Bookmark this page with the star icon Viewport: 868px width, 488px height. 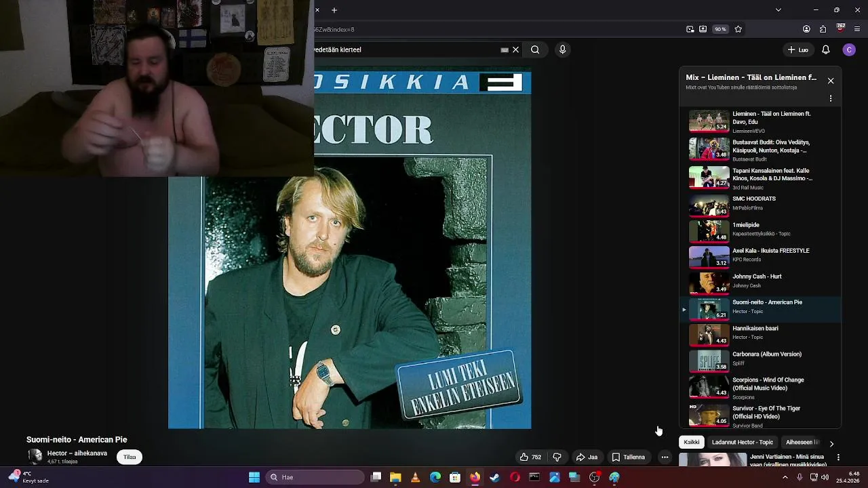pos(738,29)
